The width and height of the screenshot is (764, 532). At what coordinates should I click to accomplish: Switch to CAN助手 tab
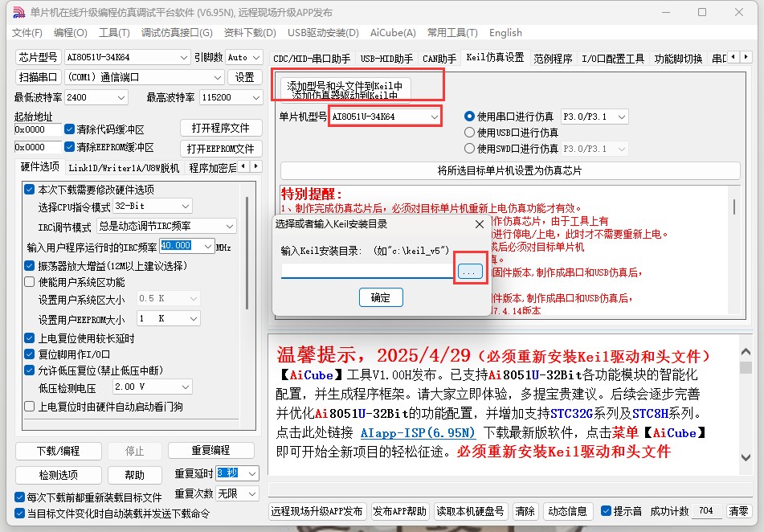click(x=439, y=59)
